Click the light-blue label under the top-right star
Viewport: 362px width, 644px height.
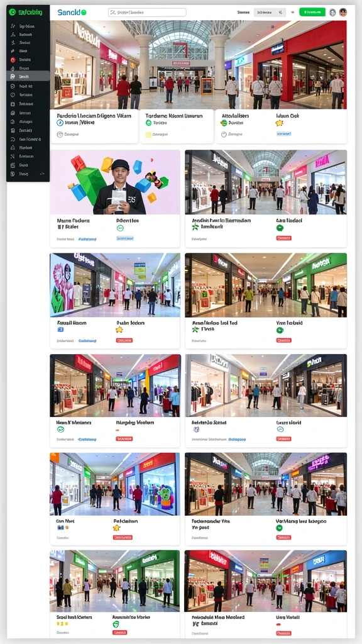pyautogui.click(x=284, y=134)
